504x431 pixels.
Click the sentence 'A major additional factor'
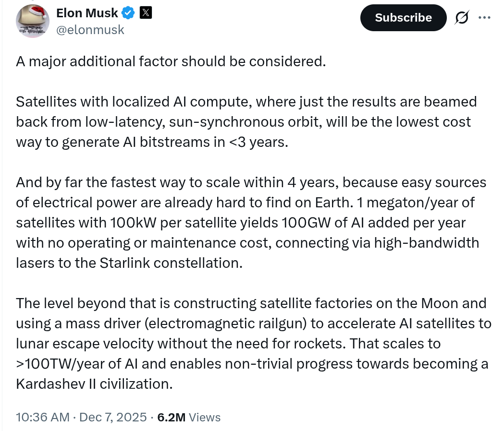click(171, 61)
